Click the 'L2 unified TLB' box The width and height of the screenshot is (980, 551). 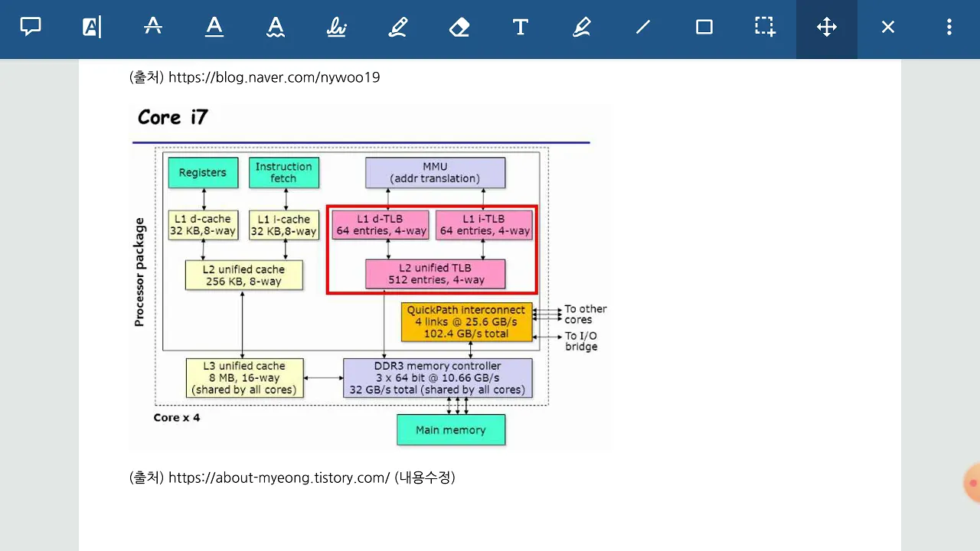pyautogui.click(x=435, y=274)
